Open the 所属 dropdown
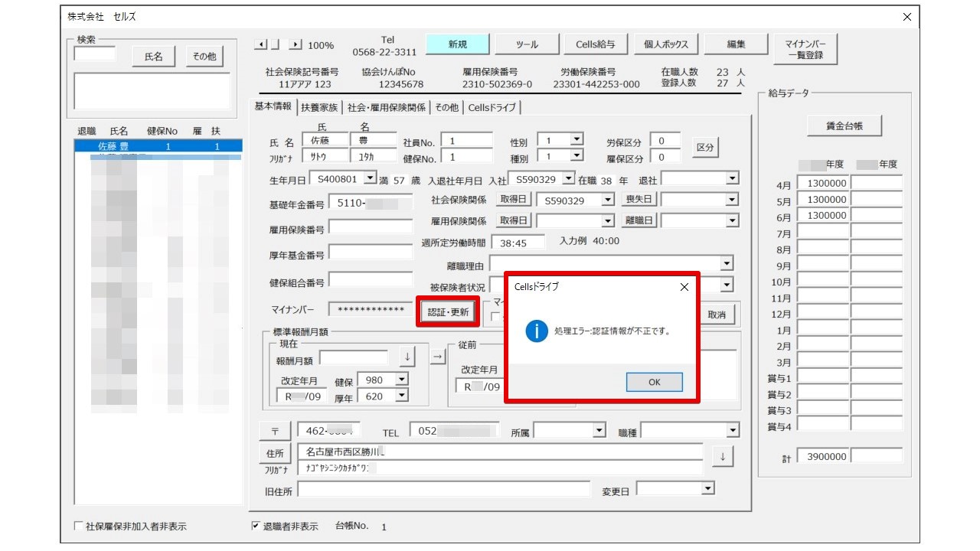This screenshot has width=980, height=551. coord(599,430)
